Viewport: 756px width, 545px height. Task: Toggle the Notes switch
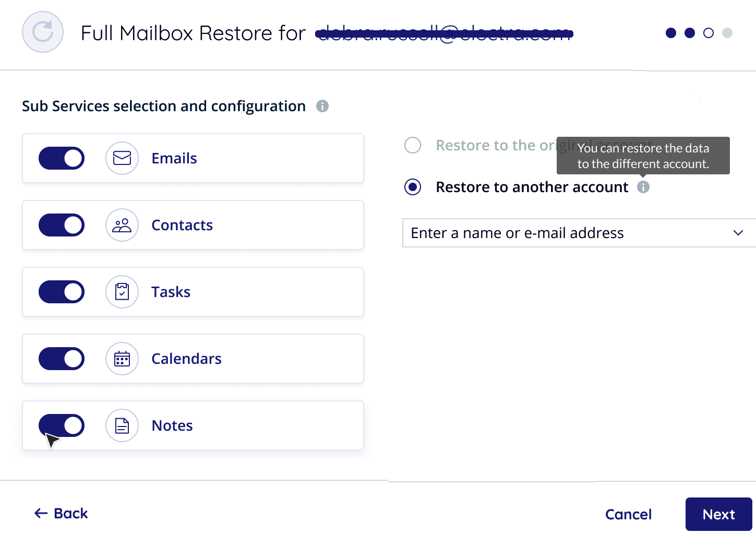click(62, 425)
